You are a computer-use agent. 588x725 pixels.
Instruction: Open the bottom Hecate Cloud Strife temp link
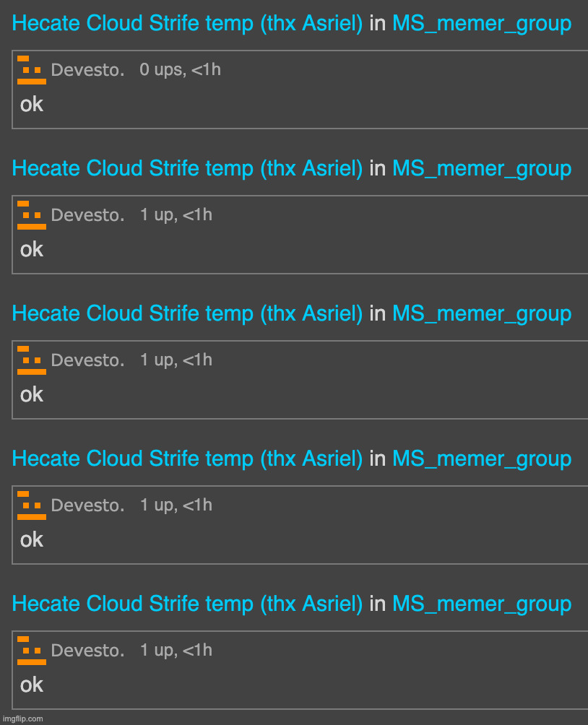pyautogui.click(x=187, y=604)
